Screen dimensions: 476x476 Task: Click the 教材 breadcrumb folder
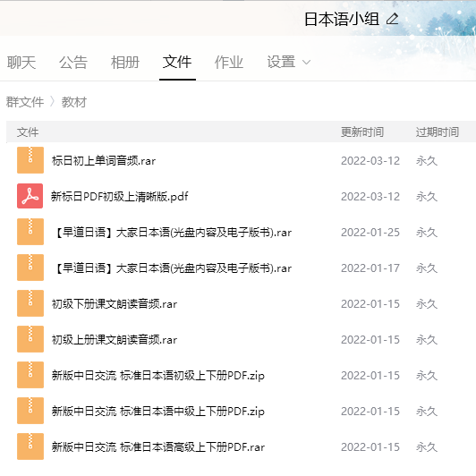coord(74,102)
